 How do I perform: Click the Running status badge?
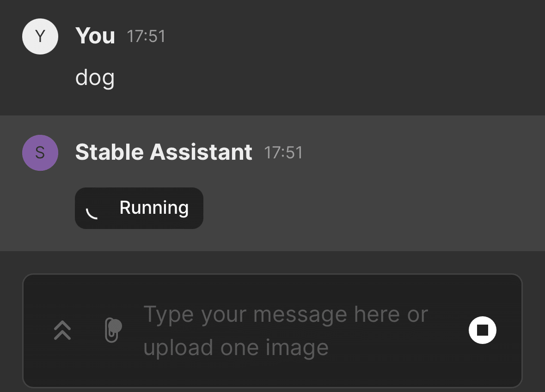click(139, 208)
